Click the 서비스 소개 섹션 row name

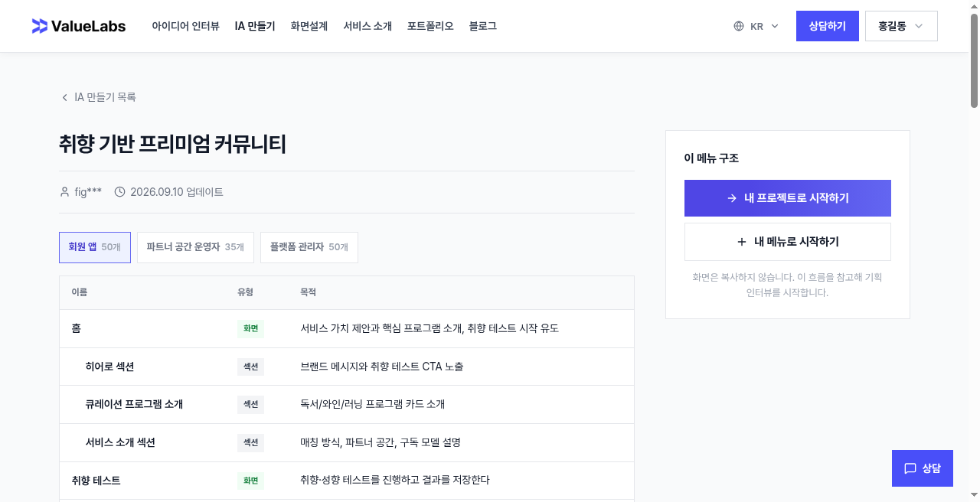pos(120,442)
